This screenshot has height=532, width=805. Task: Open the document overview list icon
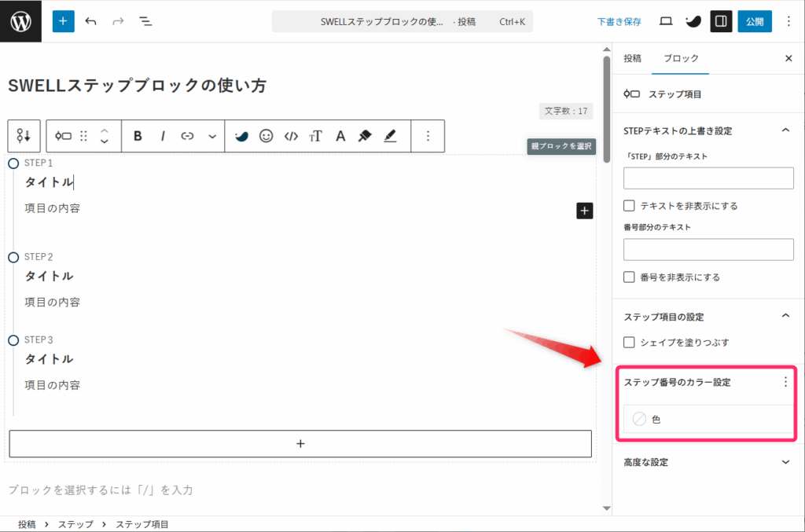pos(145,21)
